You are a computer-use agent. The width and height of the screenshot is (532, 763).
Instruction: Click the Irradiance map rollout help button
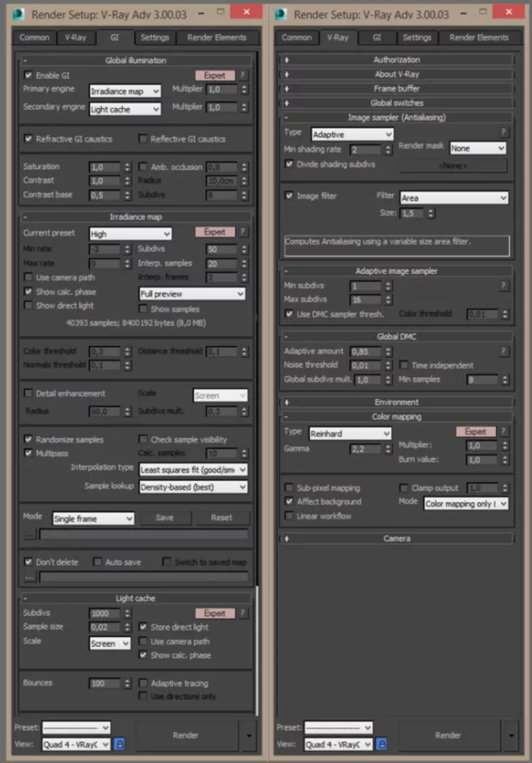coord(242,233)
